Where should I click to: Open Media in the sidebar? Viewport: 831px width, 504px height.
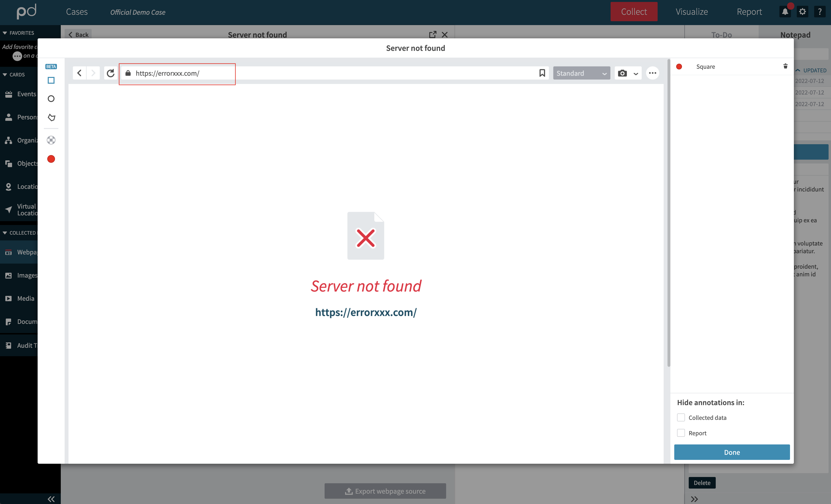[x=19, y=298]
